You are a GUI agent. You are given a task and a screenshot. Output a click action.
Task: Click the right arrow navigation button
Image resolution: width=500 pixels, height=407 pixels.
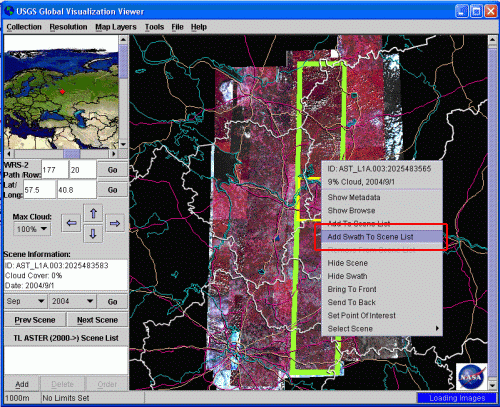(x=115, y=223)
